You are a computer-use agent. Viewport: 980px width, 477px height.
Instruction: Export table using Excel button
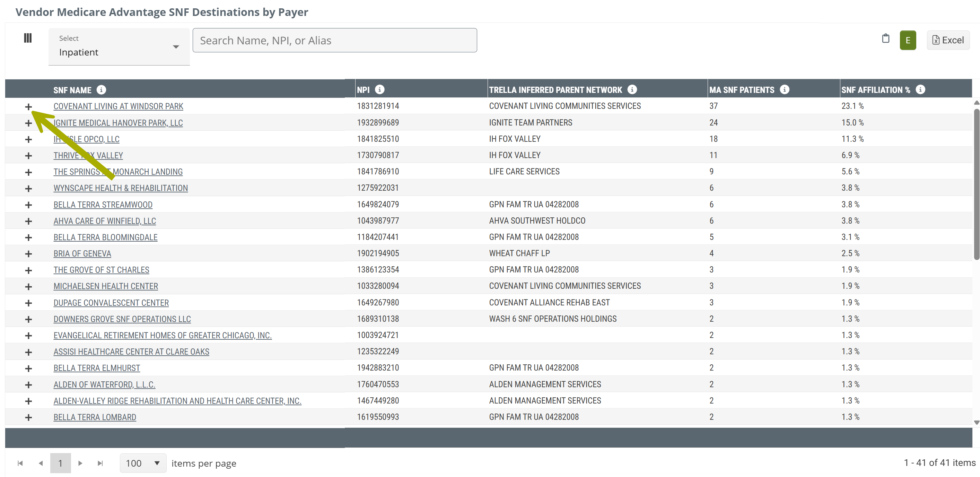point(948,40)
